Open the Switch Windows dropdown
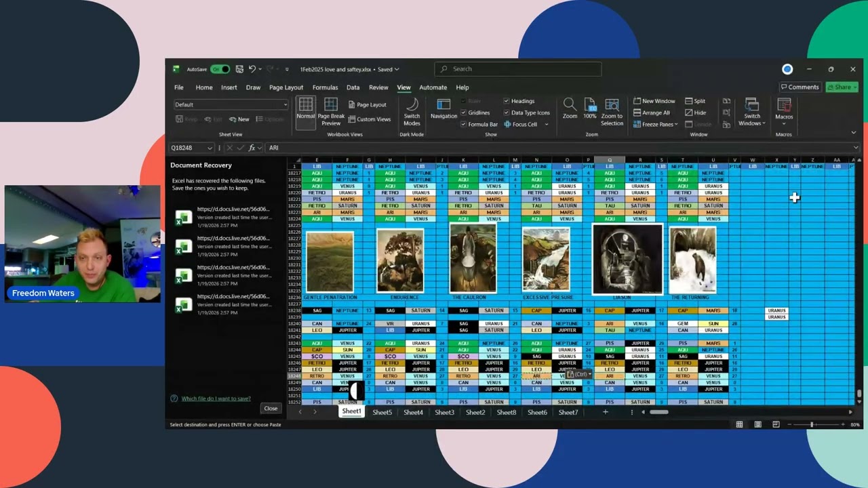 click(752, 112)
